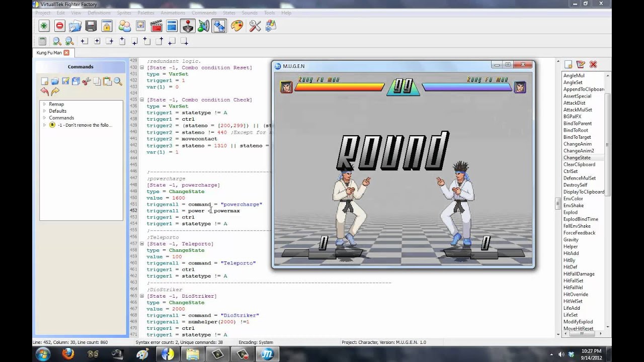
Task: Click the edit pencil icon in Commands panel
Action: coord(65,81)
